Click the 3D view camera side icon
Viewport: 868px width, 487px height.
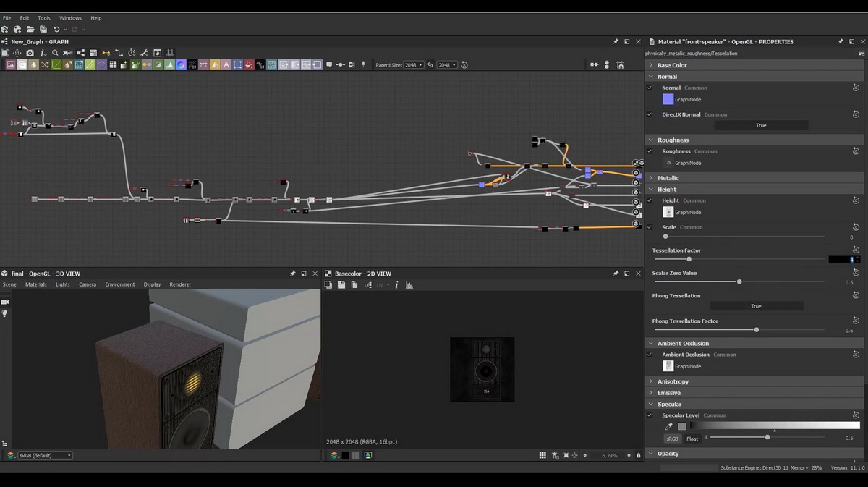(4, 302)
